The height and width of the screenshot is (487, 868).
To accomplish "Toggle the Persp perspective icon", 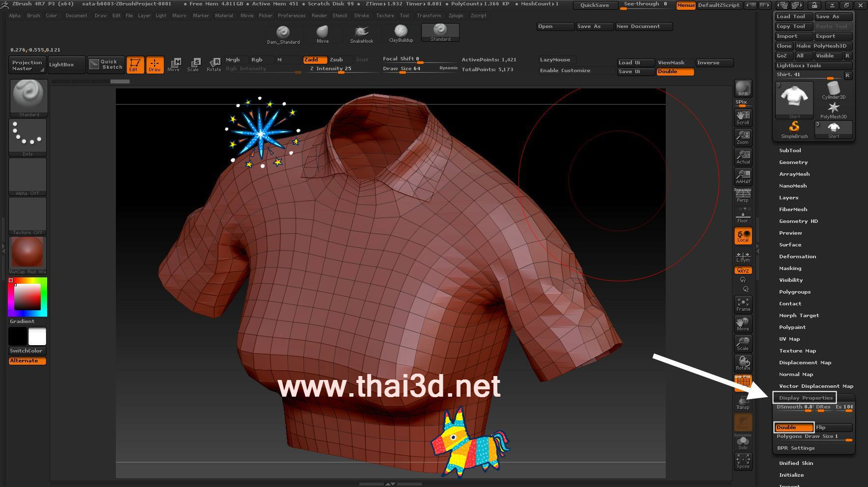I will coord(743,196).
